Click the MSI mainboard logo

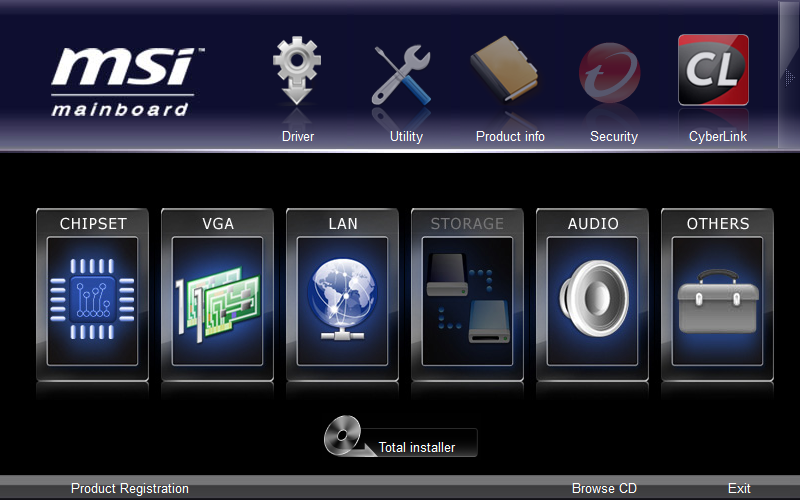(x=128, y=82)
